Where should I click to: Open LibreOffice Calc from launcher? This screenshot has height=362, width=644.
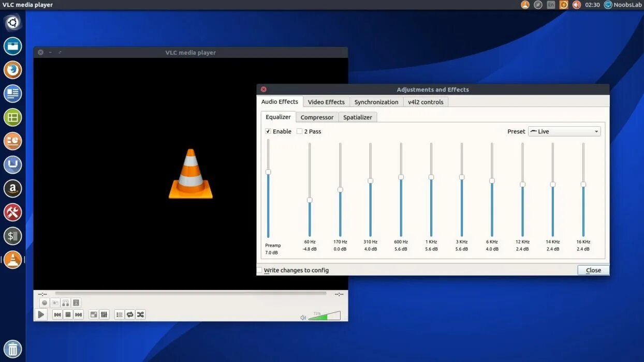[13, 117]
